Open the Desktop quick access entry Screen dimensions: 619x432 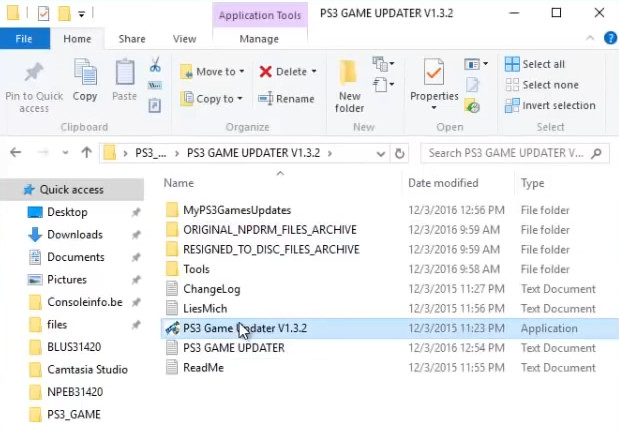pos(67,212)
